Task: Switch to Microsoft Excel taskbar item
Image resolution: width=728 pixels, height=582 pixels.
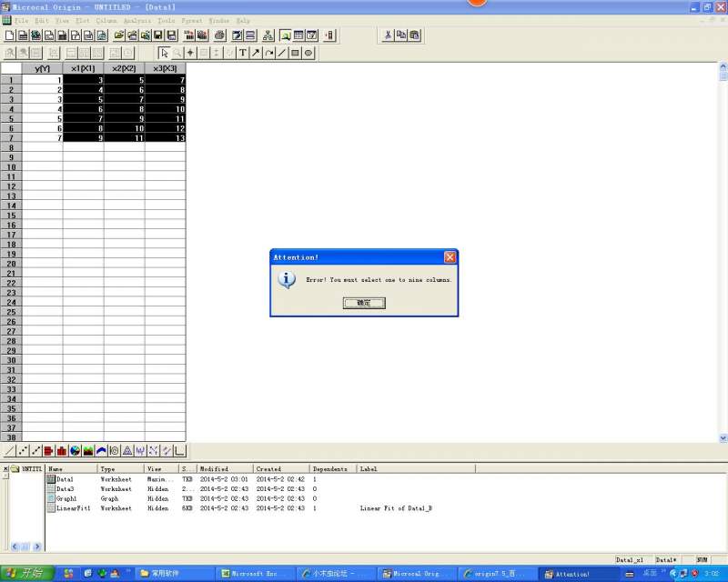Action: coord(257,574)
